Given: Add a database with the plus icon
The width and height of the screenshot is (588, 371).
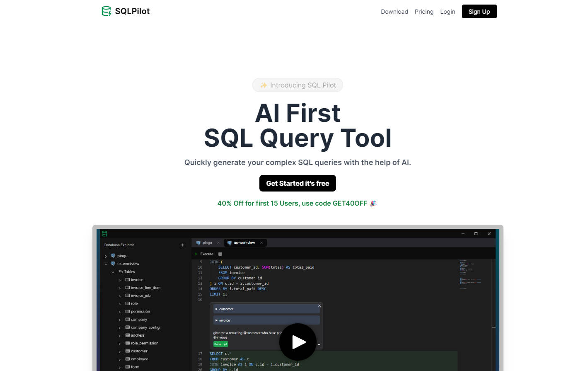Looking at the screenshot, I should coord(182,245).
